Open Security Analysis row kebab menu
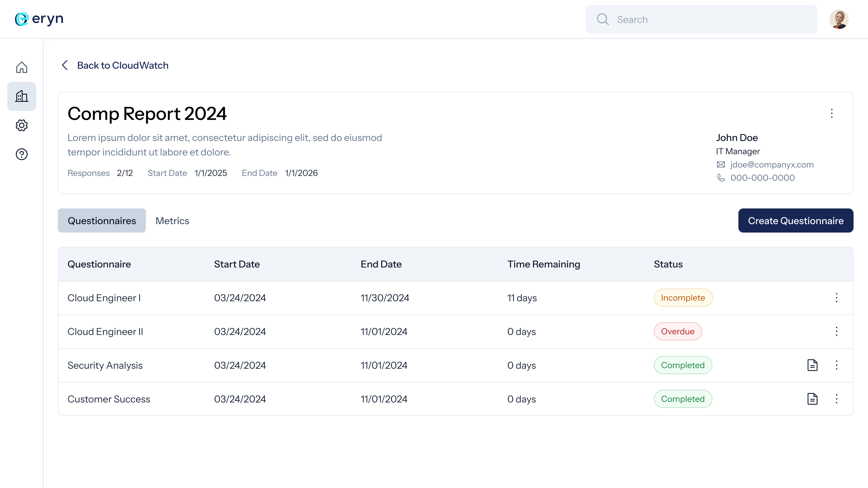Viewport: 868px width, 488px height. pos(836,365)
